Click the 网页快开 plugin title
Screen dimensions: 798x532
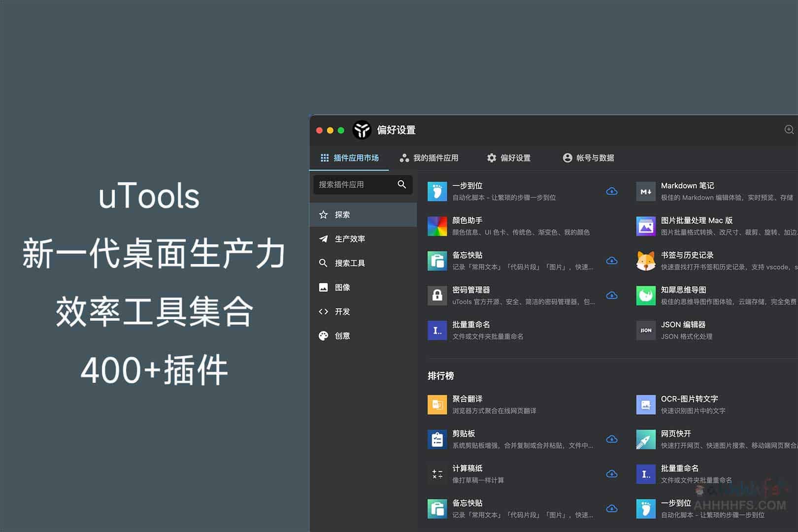(676, 434)
